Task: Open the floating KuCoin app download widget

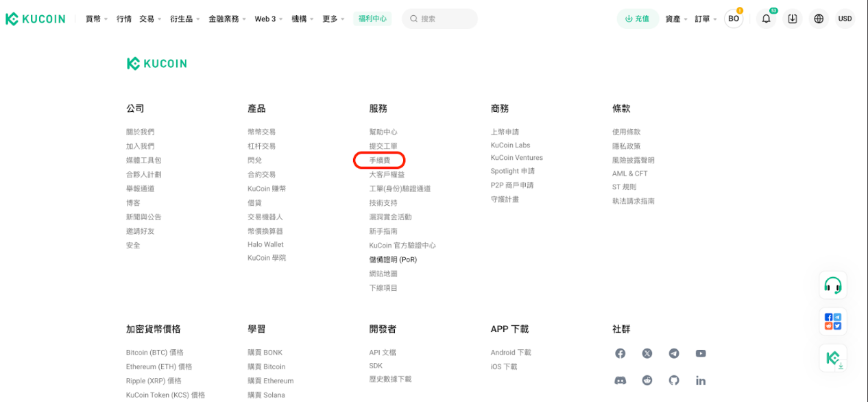Action: click(833, 358)
